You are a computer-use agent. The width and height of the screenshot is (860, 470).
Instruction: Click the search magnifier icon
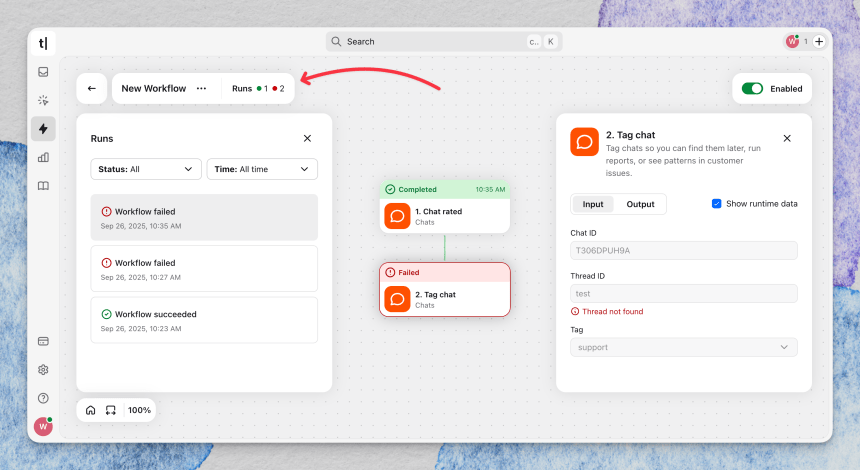[336, 41]
